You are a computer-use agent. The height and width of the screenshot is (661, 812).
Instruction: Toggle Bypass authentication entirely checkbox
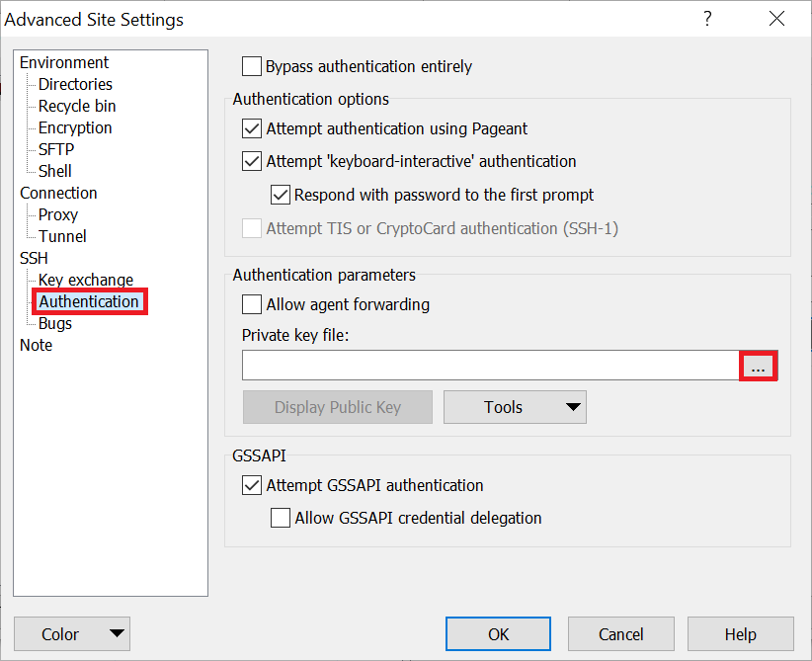click(252, 67)
